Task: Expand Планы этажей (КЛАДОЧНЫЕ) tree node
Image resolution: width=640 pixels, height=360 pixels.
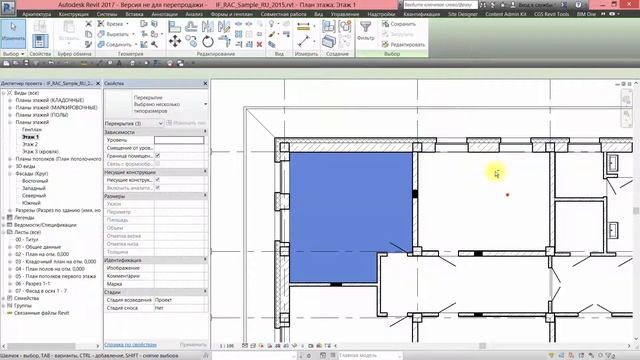Action: pyautogui.click(x=10, y=100)
